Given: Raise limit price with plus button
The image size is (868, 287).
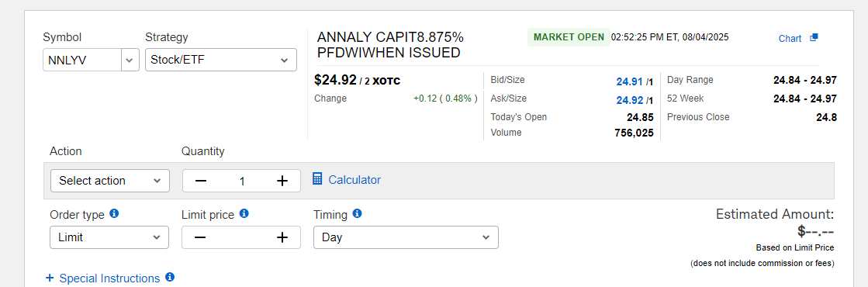Looking at the screenshot, I should coord(282,237).
